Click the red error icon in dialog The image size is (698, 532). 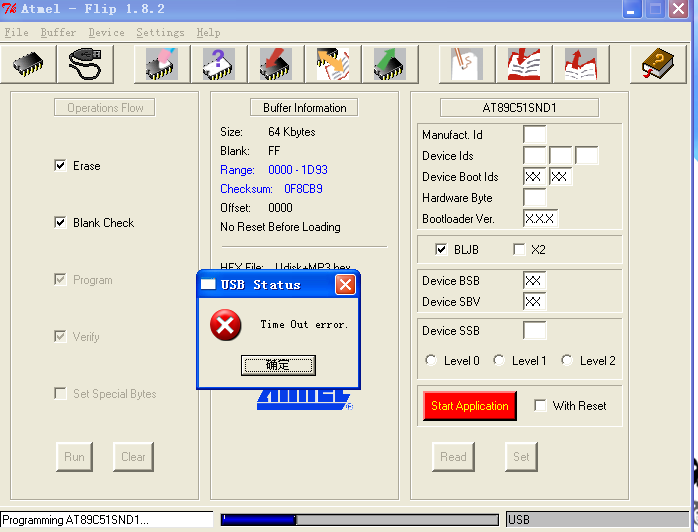pyautogui.click(x=226, y=325)
